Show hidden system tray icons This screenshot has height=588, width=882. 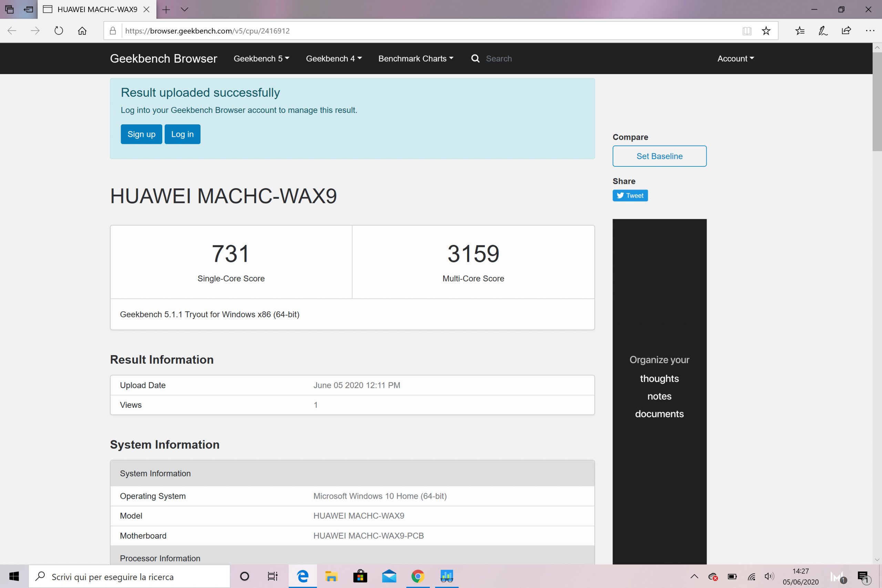click(694, 576)
